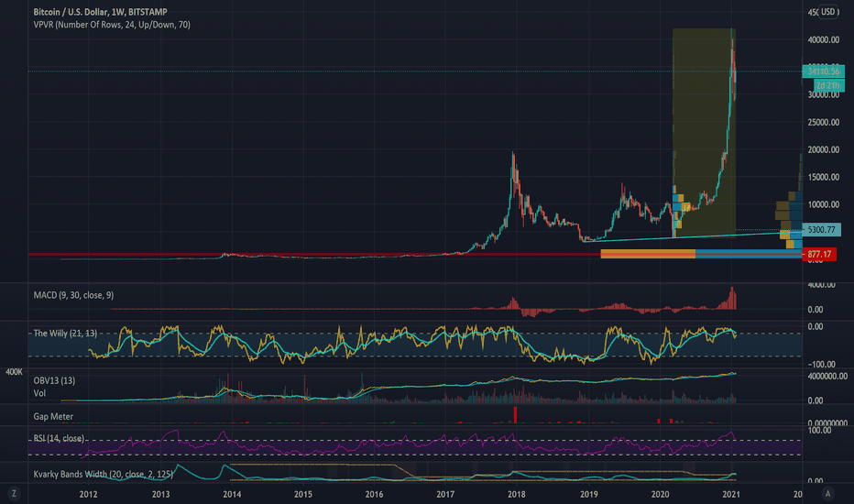
Task: Select the Vol indicator legend
Action: [x=39, y=393]
